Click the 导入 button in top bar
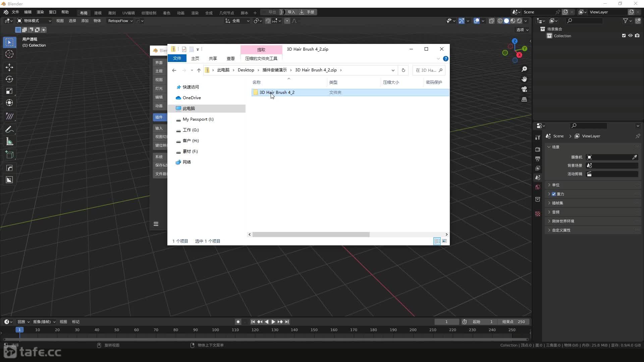Screen dimensions: 644x362 click(x=288, y=12)
